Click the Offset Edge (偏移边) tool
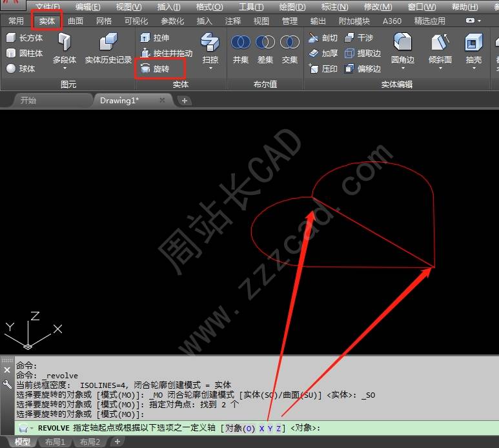 tap(363, 68)
